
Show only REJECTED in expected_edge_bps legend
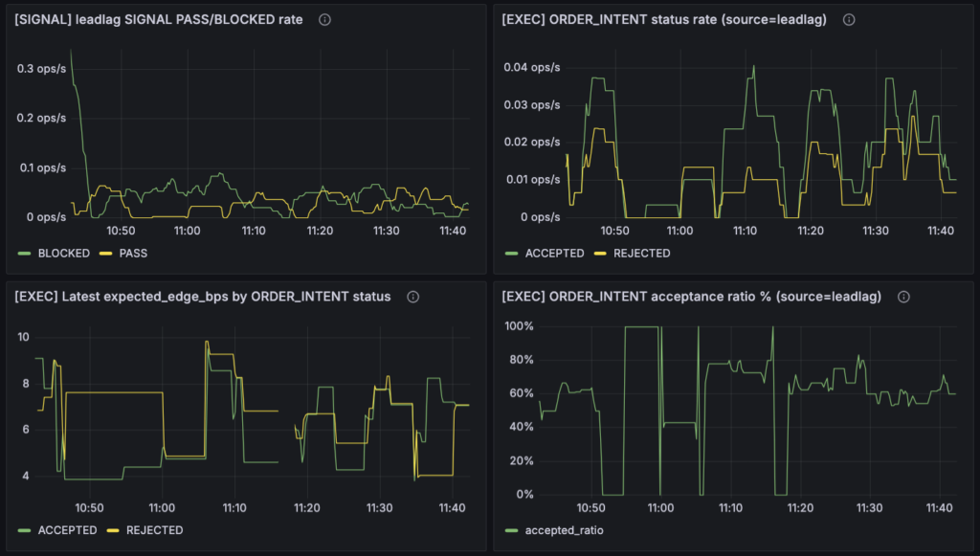coord(154,530)
